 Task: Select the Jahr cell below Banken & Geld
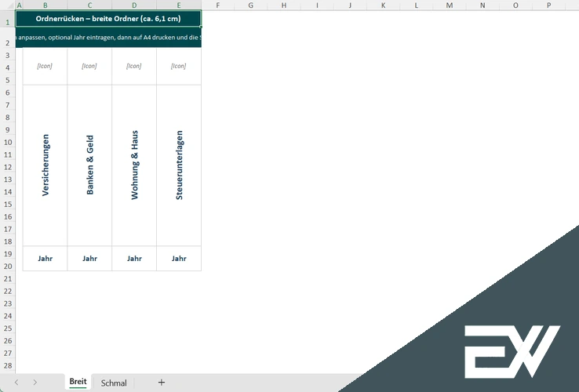tap(89, 259)
